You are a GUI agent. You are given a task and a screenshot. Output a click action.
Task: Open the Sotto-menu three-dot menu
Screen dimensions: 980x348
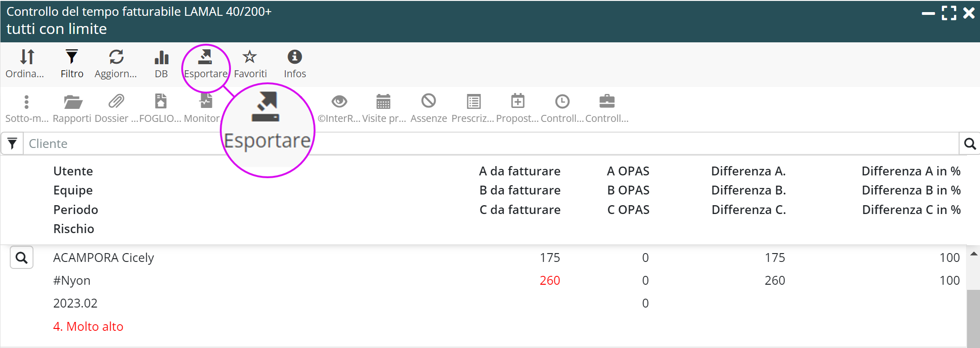(26, 102)
